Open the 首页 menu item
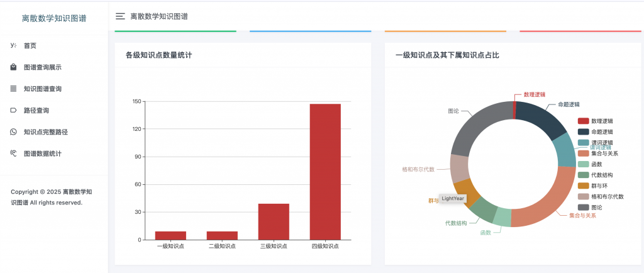 (54, 45)
